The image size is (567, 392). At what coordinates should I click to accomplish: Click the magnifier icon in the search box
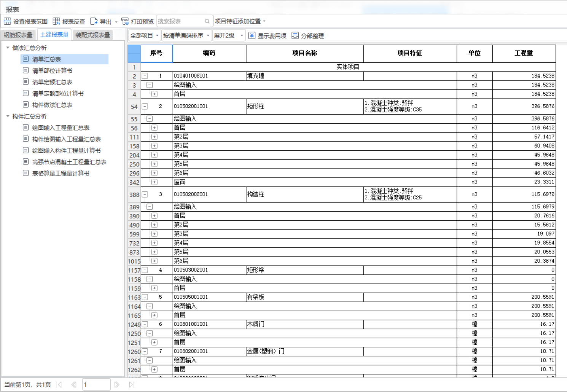pos(207,21)
